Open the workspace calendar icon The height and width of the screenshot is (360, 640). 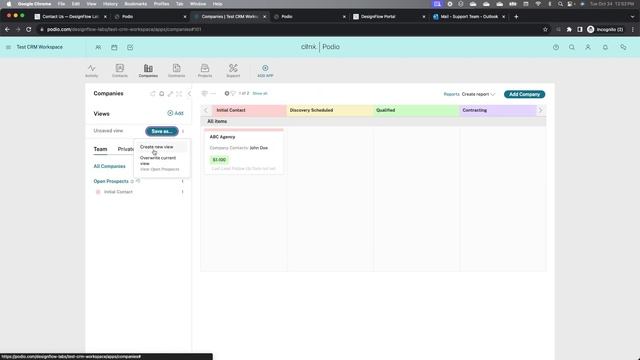pyautogui.click(x=114, y=47)
